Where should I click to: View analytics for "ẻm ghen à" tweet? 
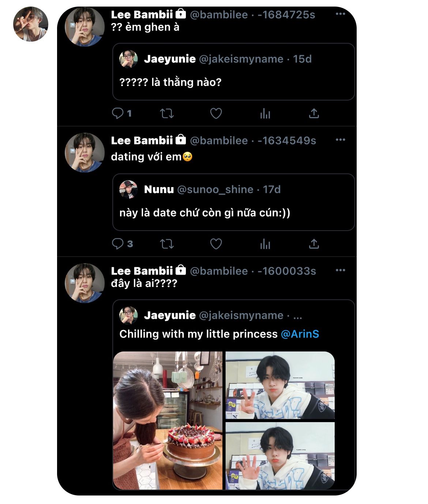click(x=265, y=114)
